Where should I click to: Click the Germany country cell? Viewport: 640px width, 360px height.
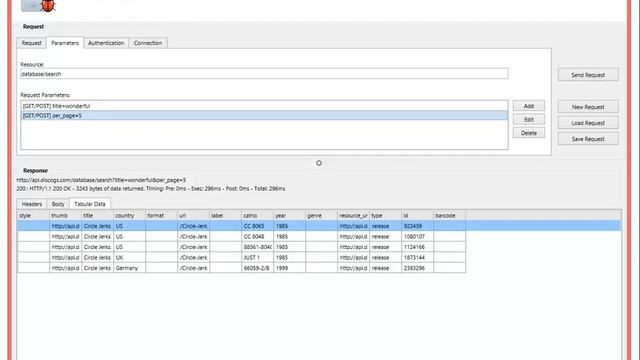click(129, 268)
